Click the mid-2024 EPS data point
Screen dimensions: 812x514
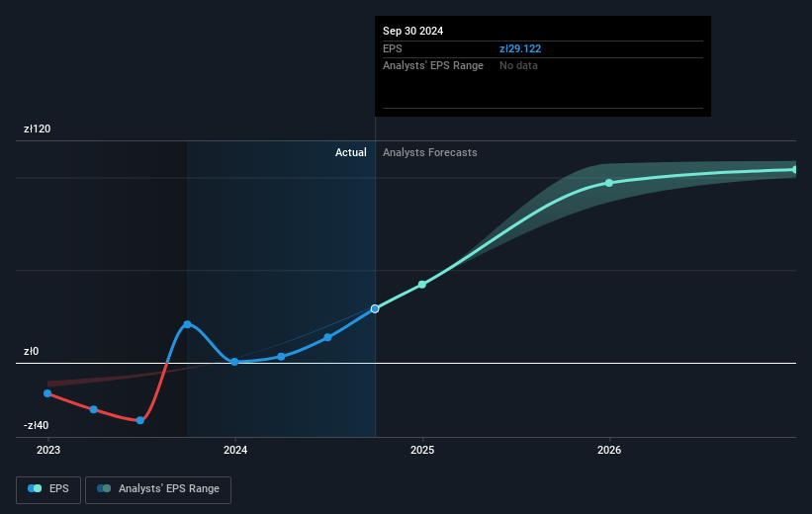[x=327, y=337]
